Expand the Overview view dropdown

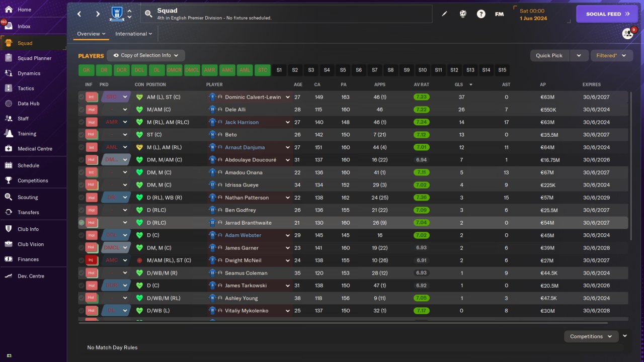click(91, 34)
